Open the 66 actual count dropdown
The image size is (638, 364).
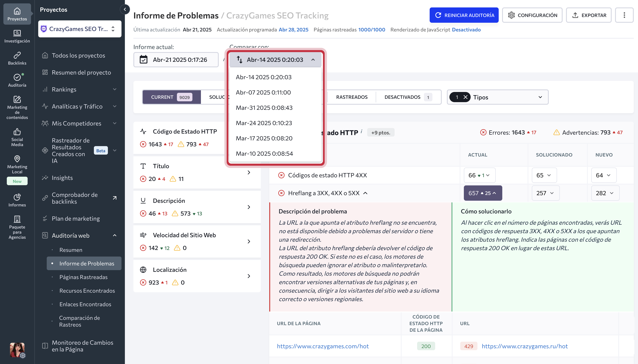pyautogui.click(x=480, y=175)
